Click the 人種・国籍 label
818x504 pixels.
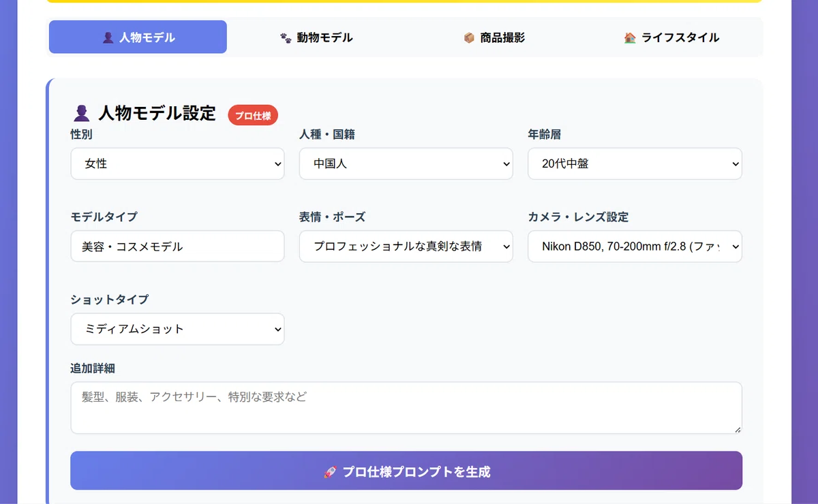coord(327,135)
